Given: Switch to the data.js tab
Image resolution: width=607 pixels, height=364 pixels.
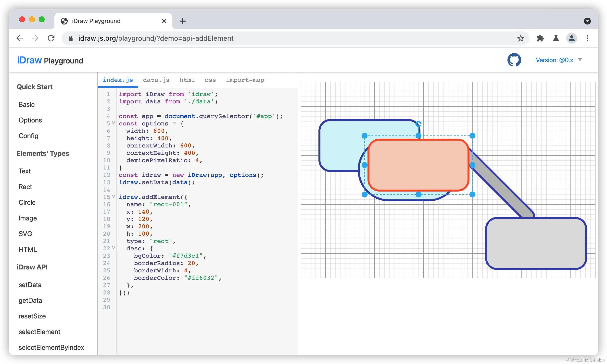Looking at the screenshot, I should (156, 80).
